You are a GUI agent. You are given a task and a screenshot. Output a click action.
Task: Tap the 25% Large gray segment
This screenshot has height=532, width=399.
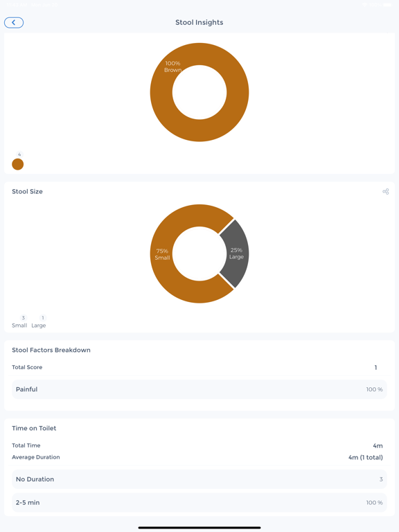click(x=236, y=254)
